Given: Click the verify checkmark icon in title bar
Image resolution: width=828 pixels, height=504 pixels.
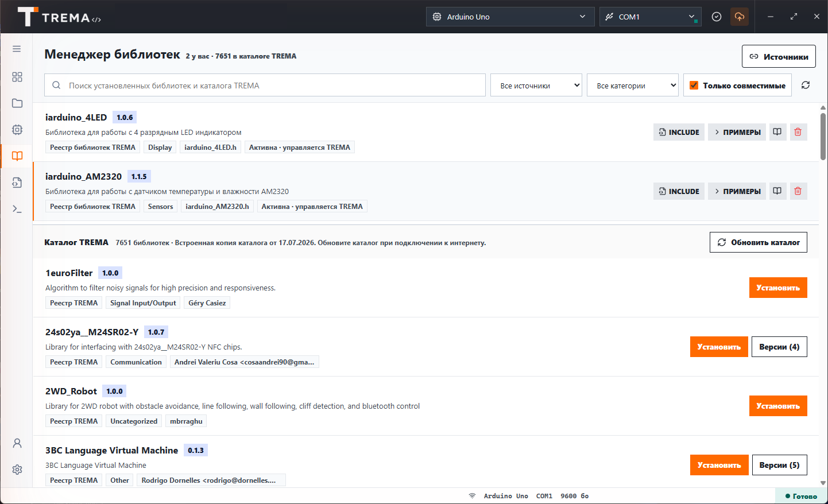Looking at the screenshot, I should point(717,17).
